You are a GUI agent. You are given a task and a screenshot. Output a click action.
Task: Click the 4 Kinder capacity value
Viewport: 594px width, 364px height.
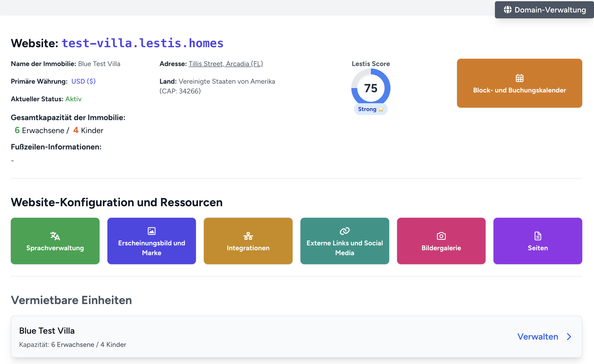coord(88,130)
